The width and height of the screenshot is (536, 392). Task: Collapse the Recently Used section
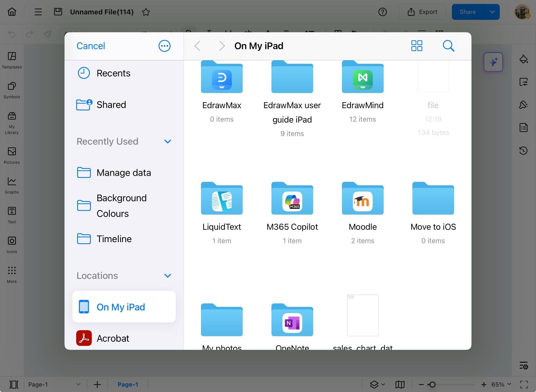click(168, 141)
